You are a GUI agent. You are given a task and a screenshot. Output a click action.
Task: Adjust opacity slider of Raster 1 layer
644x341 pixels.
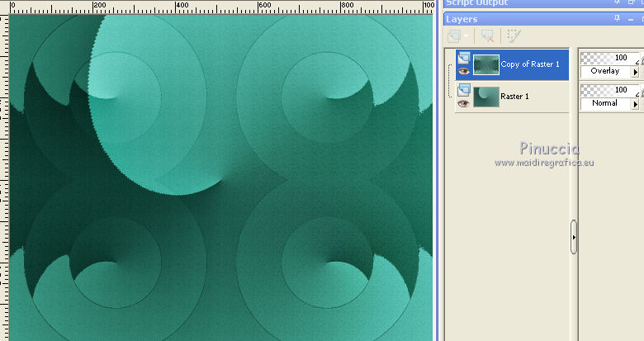[x=610, y=90]
